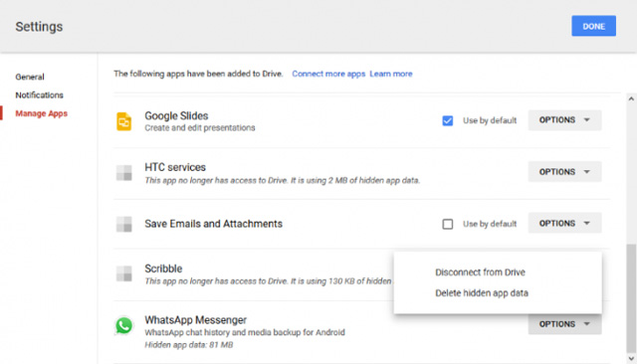Click the Scribble app placeholder icon
The width and height of the screenshot is (637, 364).
coord(123,273)
